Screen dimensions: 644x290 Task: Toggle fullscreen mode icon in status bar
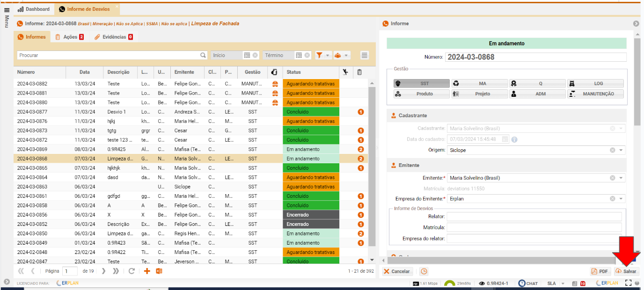pyautogui.click(x=629, y=283)
